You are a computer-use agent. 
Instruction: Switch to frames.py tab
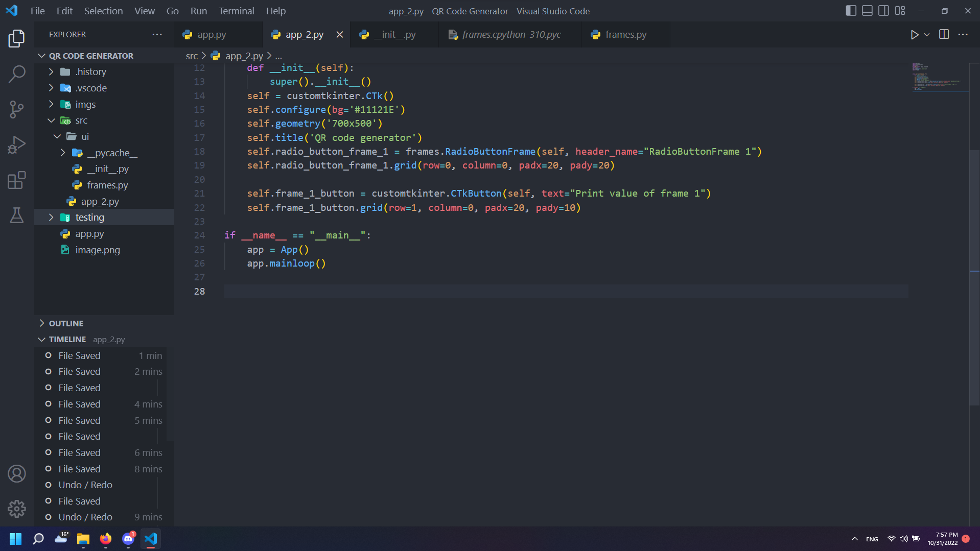pyautogui.click(x=625, y=34)
